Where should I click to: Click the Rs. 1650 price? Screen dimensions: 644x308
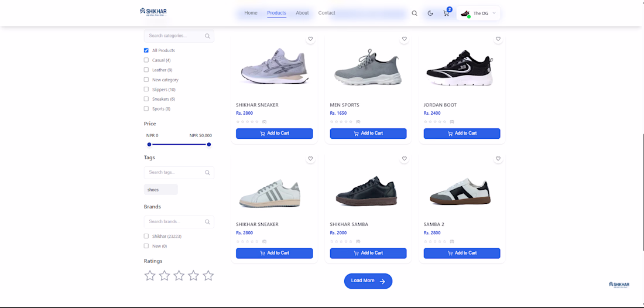tap(338, 114)
